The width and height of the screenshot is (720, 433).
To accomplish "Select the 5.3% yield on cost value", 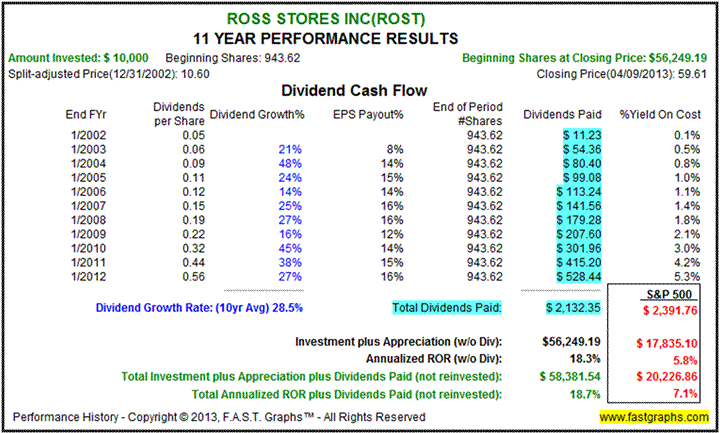I will coord(688,277).
